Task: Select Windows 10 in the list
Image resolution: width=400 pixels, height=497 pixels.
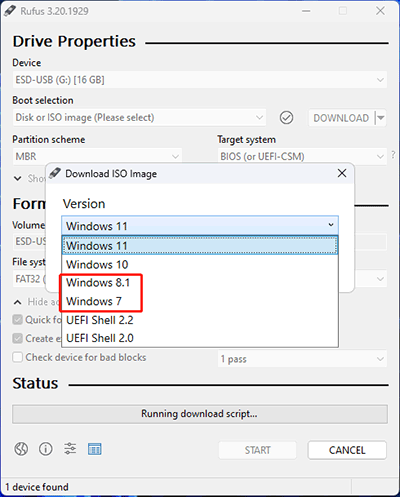Action: click(200, 265)
